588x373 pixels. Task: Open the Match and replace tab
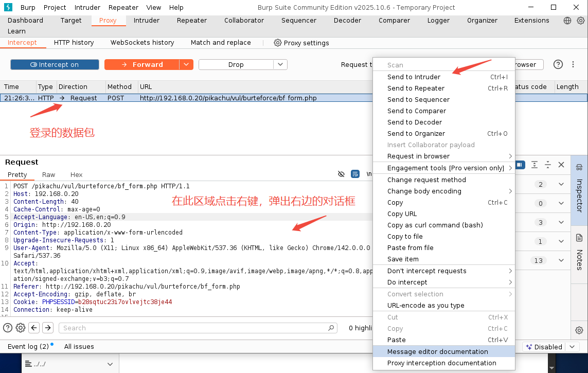(x=221, y=43)
